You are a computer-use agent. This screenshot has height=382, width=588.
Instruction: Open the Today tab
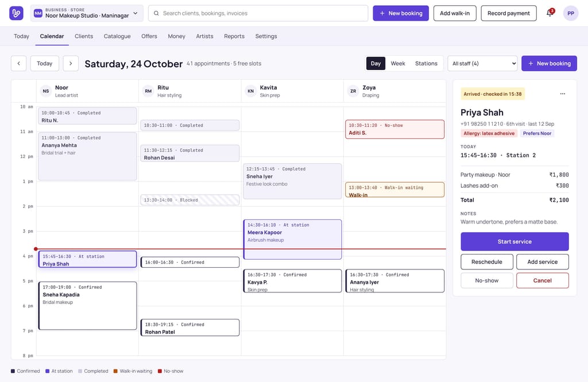[21, 36]
